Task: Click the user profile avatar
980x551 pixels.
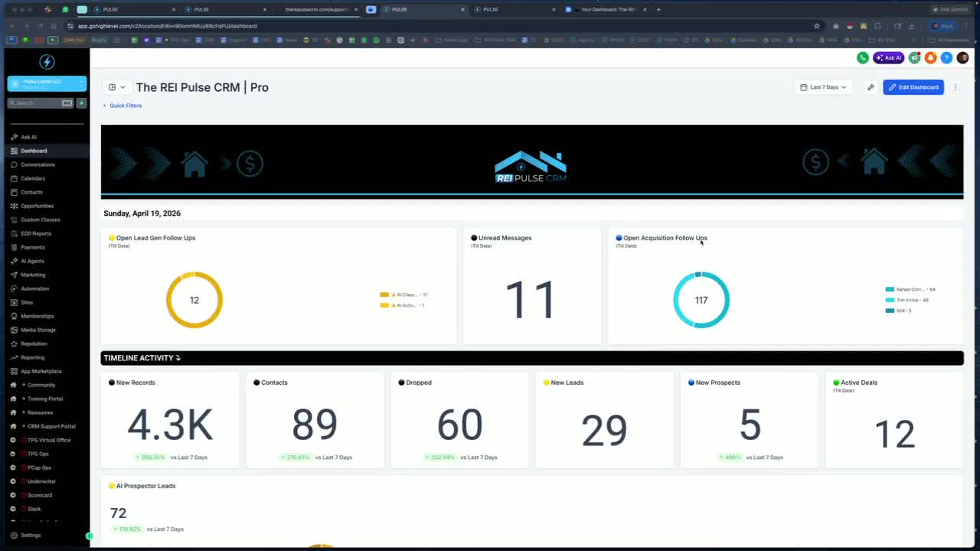Action: [962, 57]
